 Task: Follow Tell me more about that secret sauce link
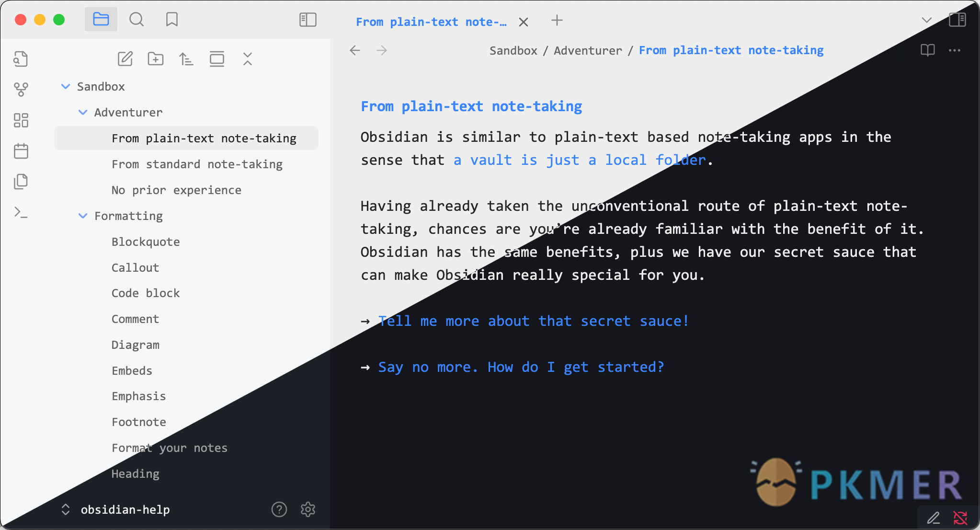534,321
